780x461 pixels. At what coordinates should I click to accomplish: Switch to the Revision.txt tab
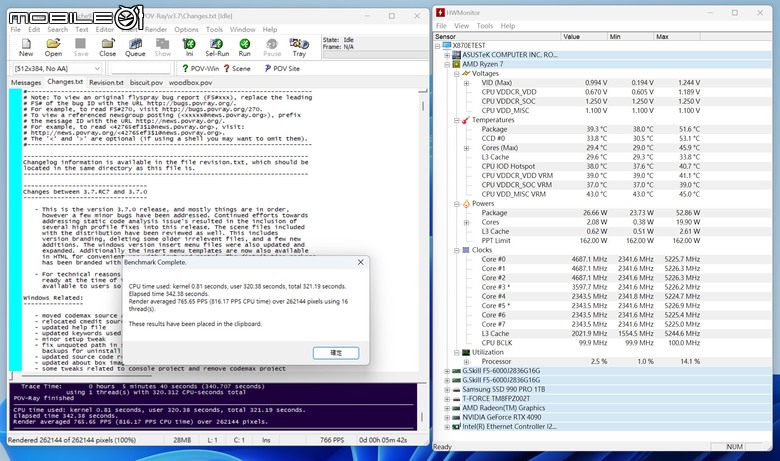(106, 83)
